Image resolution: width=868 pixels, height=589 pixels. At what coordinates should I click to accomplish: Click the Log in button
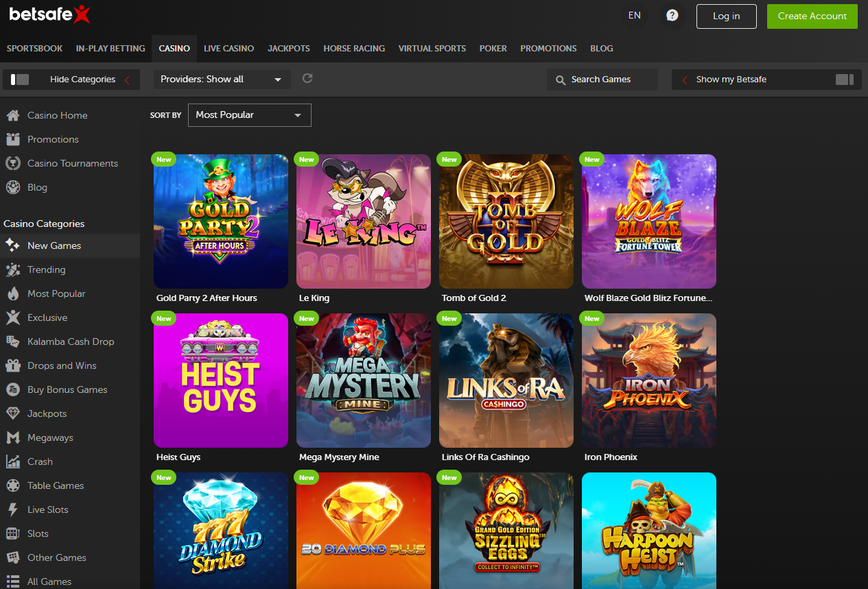pyautogui.click(x=727, y=16)
